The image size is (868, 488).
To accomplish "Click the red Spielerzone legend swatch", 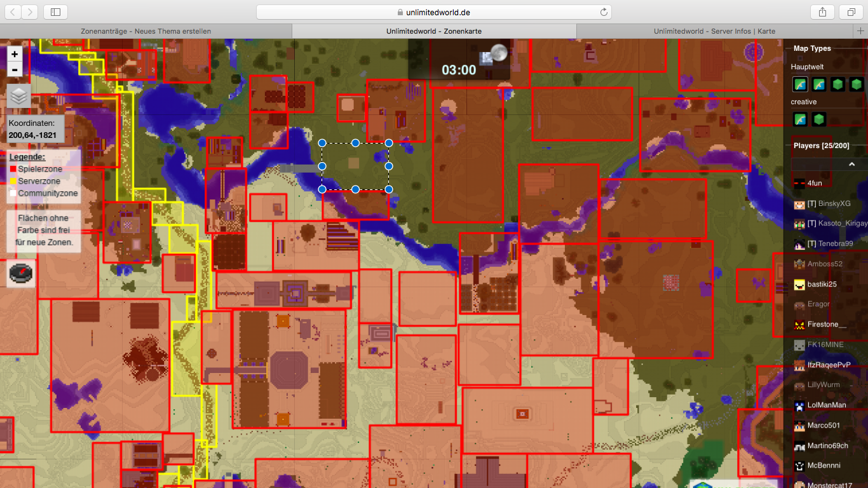I will click(x=13, y=169).
